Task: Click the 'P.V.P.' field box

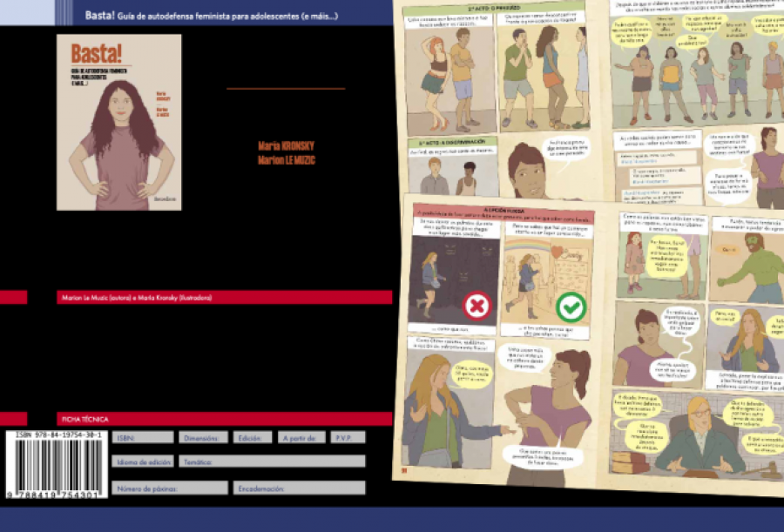Action: click(348, 437)
